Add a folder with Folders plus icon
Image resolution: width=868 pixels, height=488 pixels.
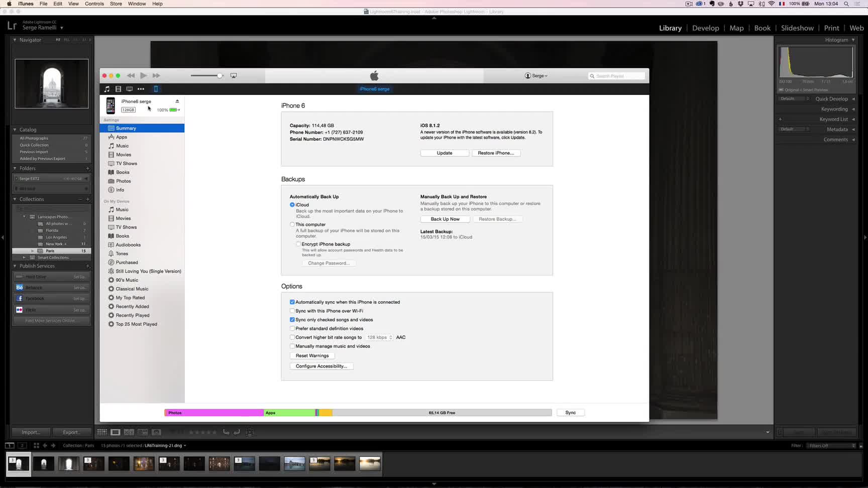[x=88, y=169]
